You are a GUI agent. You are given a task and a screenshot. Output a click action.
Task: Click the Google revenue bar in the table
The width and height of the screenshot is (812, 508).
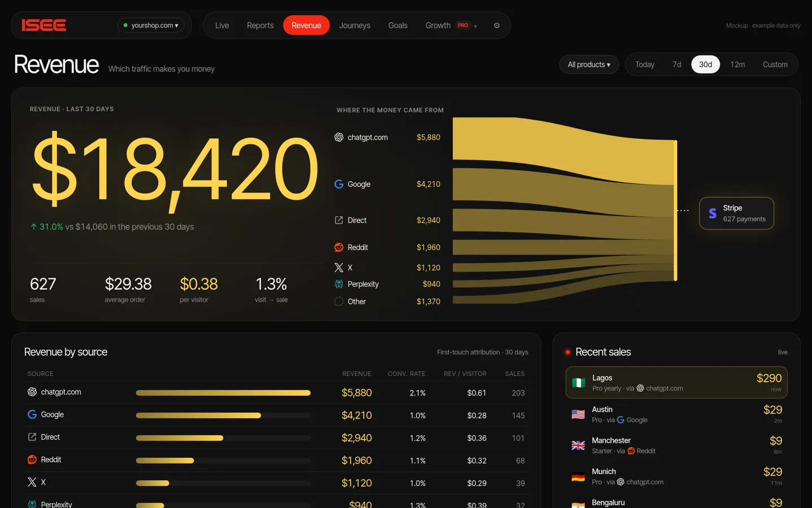tap(198, 415)
